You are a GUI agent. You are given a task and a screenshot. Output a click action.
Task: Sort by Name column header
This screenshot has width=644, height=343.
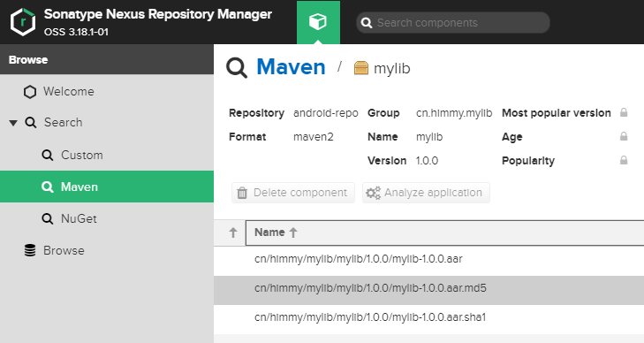pyautogui.click(x=445, y=232)
